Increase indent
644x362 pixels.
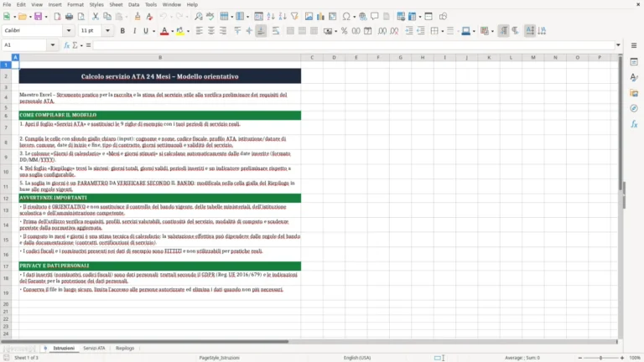click(409, 31)
